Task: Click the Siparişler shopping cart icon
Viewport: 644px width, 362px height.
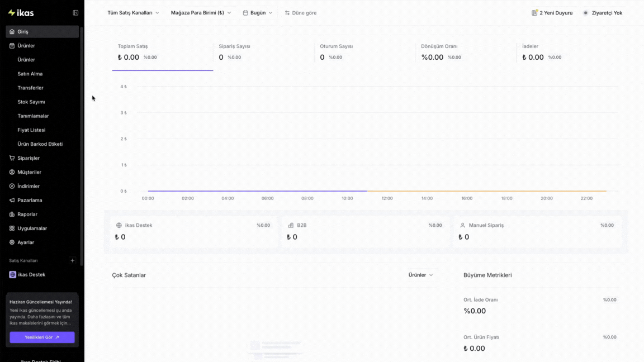Action: 12,158
